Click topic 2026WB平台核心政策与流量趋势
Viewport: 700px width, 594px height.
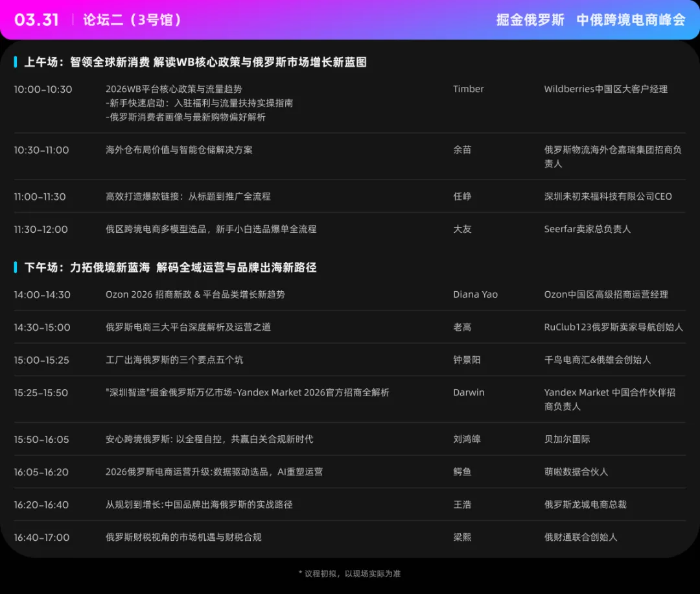pos(174,89)
